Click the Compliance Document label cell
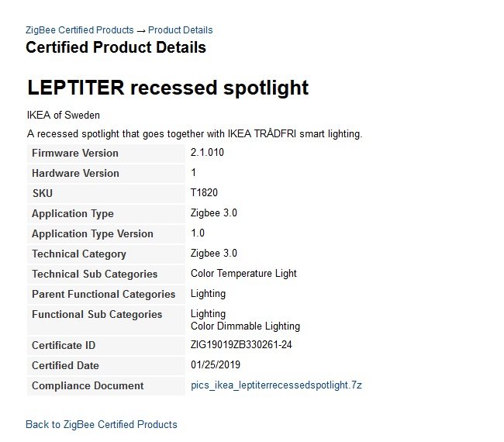504x442 pixels. coord(106,385)
